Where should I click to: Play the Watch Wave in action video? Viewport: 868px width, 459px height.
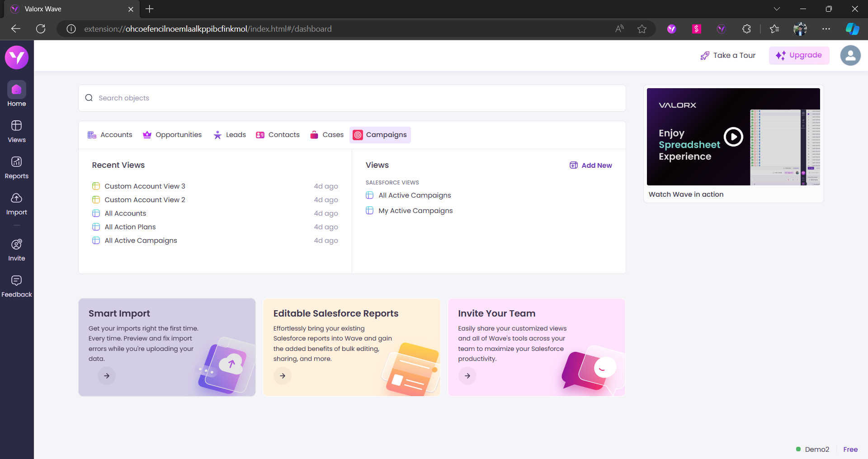point(733,137)
